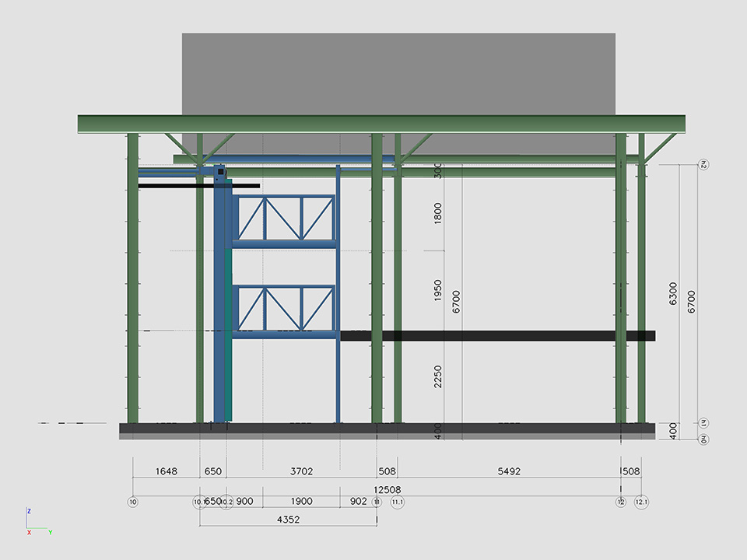Click level marker h2

[x=703, y=165]
